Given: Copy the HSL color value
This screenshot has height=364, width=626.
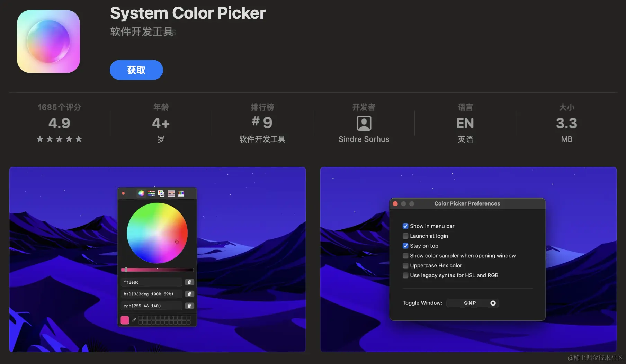Looking at the screenshot, I should (x=189, y=294).
